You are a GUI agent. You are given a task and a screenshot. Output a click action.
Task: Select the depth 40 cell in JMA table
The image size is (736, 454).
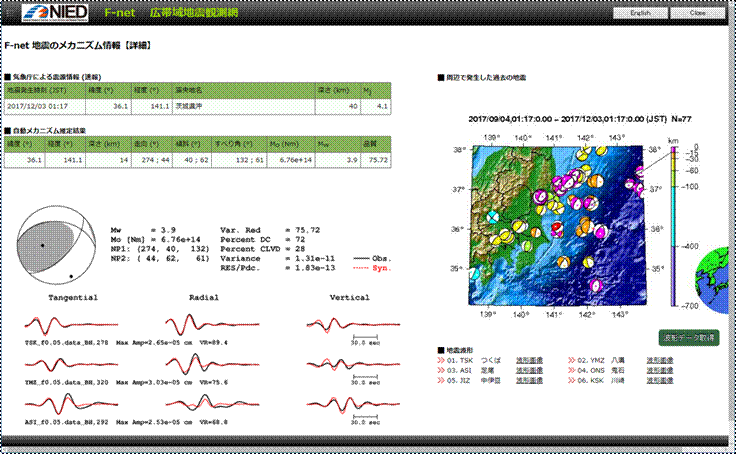pyautogui.click(x=337, y=107)
